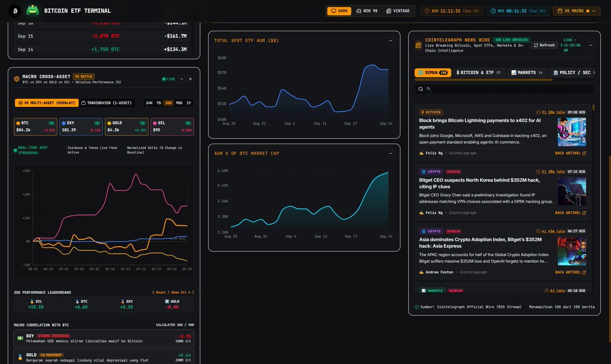
Task: Click the news search input field
Action: [505, 89]
